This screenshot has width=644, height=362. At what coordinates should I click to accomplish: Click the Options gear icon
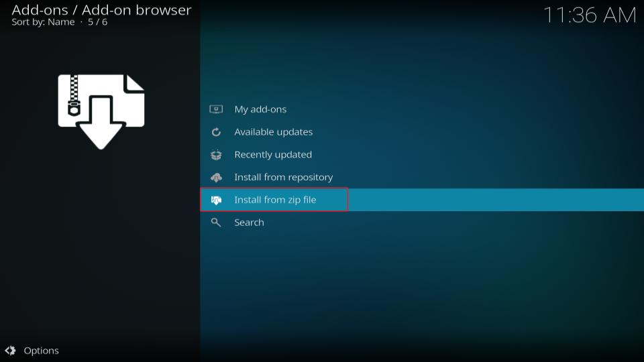(10, 351)
